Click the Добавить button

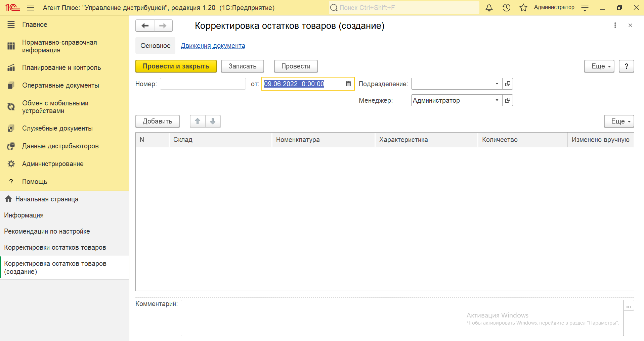pyautogui.click(x=157, y=121)
